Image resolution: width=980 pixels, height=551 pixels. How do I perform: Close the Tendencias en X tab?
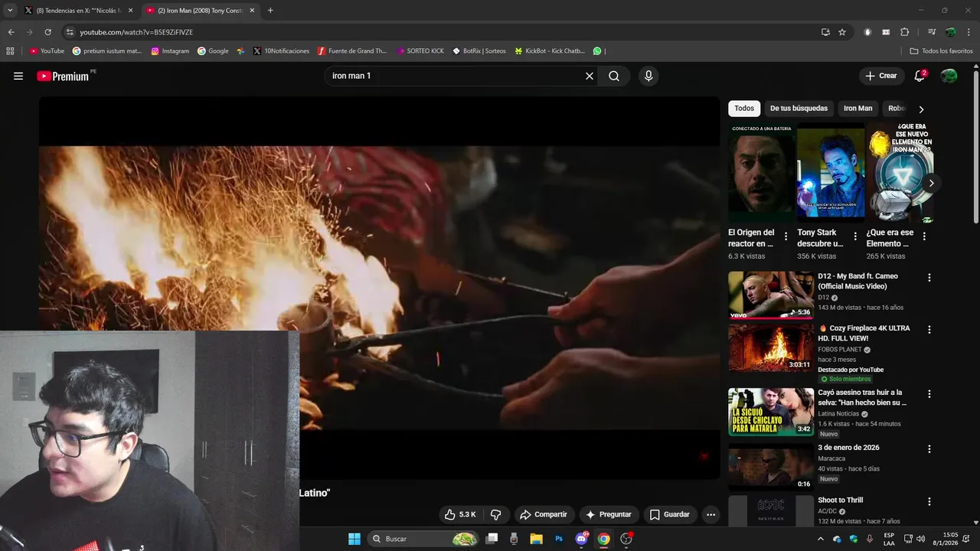pyautogui.click(x=130, y=11)
